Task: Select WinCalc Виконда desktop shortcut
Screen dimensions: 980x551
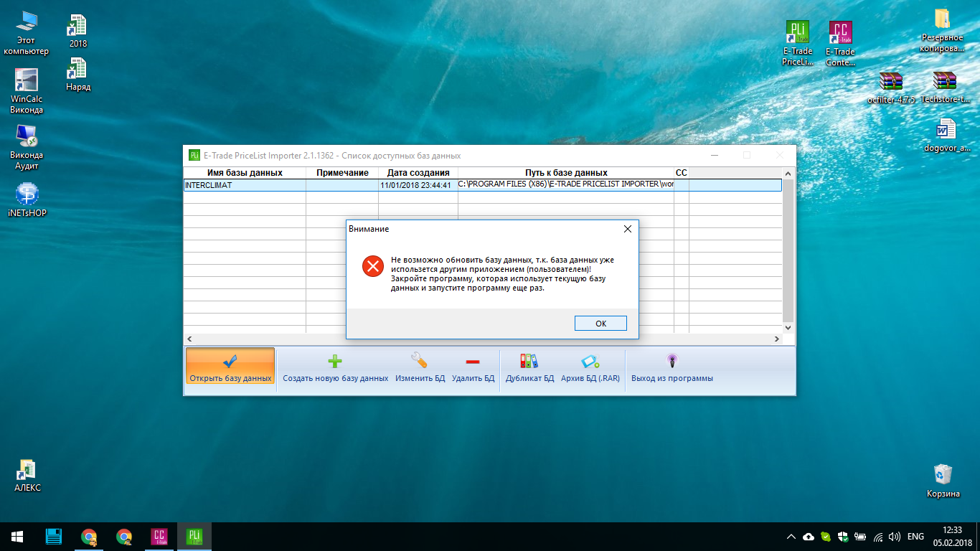Action: (27, 91)
